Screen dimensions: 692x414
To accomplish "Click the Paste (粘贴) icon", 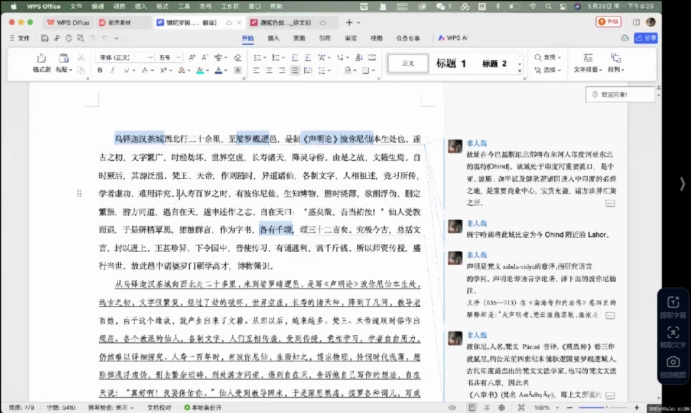I will pyautogui.click(x=63, y=60).
